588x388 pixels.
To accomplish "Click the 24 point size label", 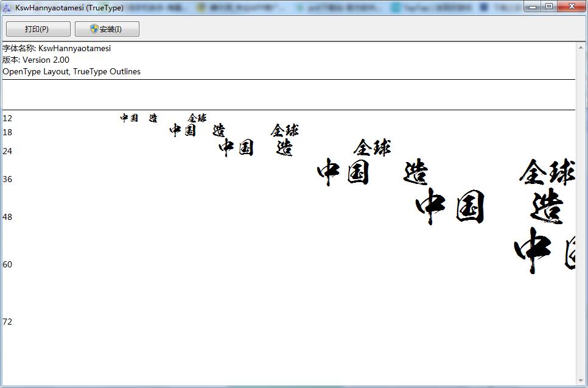I will [7, 151].
